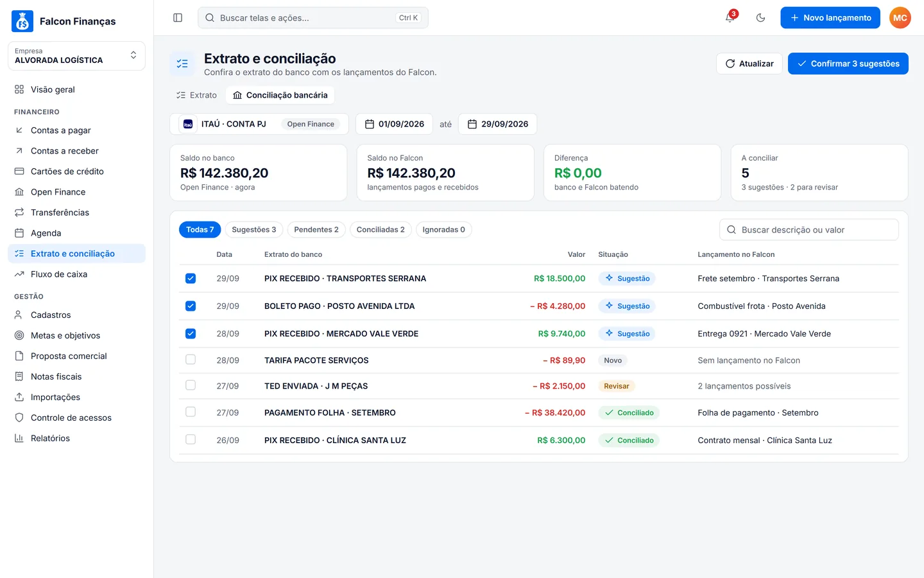Filter by Conciliadas 2
The height and width of the screenshot is (578, 924).
[381, 230]
